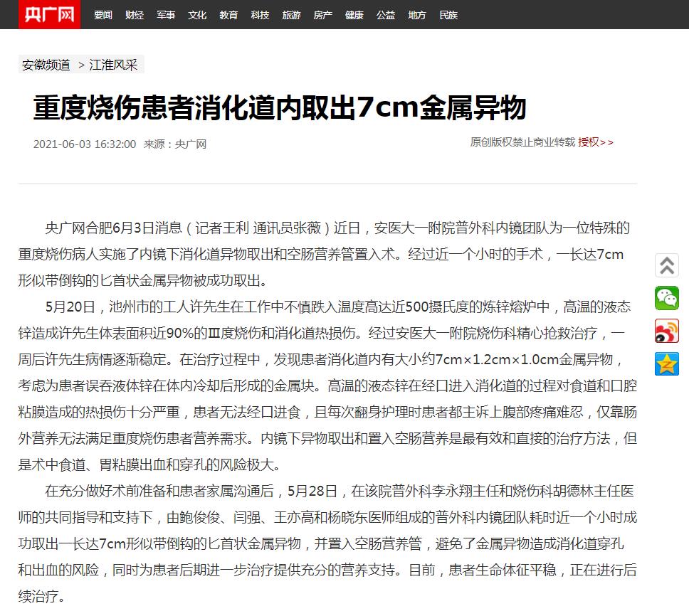This screenshot has height=616, width=689.
Task: Share article via Weibo icon
Action: [667, 331]
